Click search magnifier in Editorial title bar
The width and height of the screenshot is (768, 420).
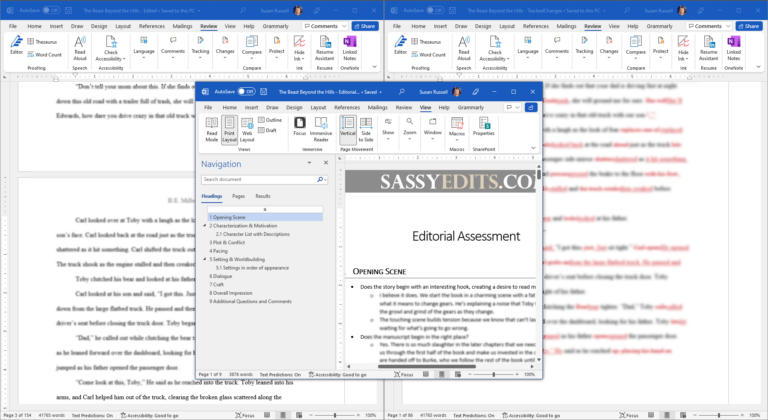click(402, 92)
